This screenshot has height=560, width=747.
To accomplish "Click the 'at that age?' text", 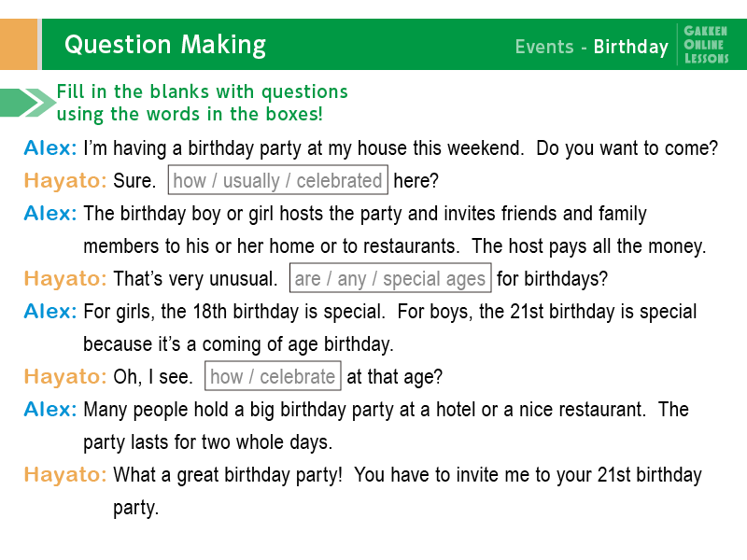I will 394,377.
